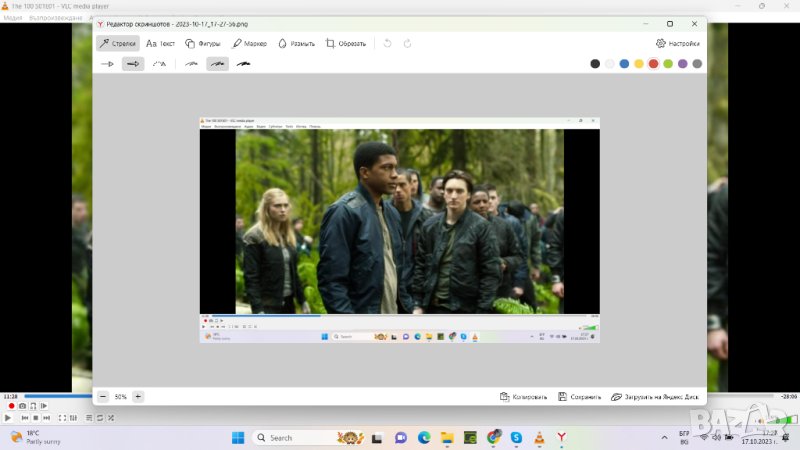This screenshot has height=450, width=800.
Task: Select the curved arrow style
Action: (159, 64)
